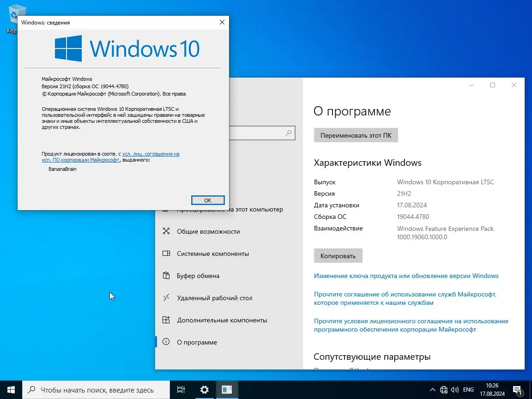Click the BananaBrain licensee name
Screen dimensions: 532x399
pos(62,169)
